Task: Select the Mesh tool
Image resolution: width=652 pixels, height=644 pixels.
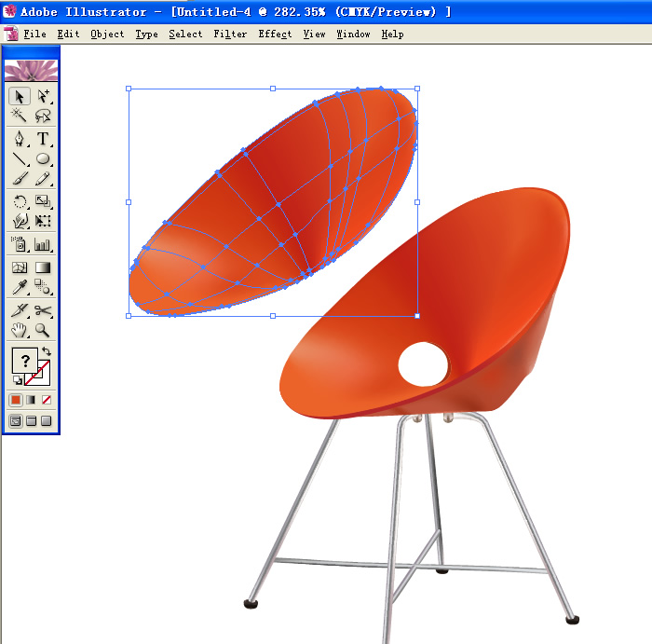Action: coord(20,267)
